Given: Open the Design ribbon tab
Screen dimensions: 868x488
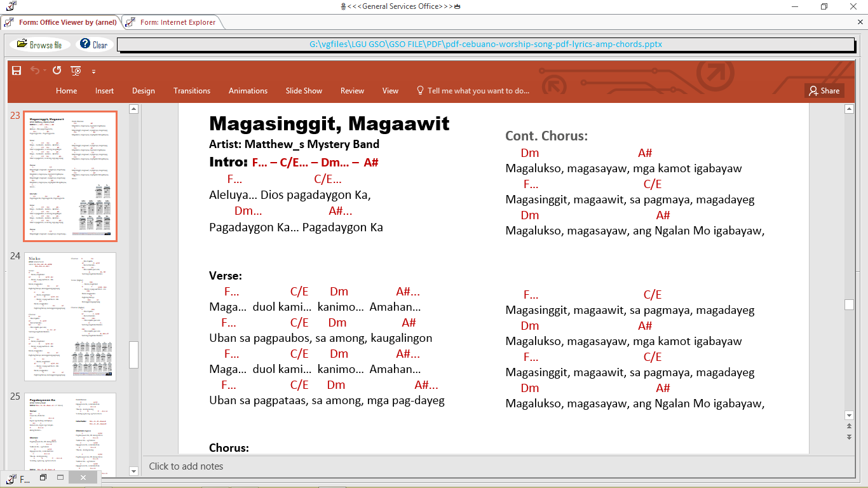Looking at the screenshot, I should [x=144, y=91].
